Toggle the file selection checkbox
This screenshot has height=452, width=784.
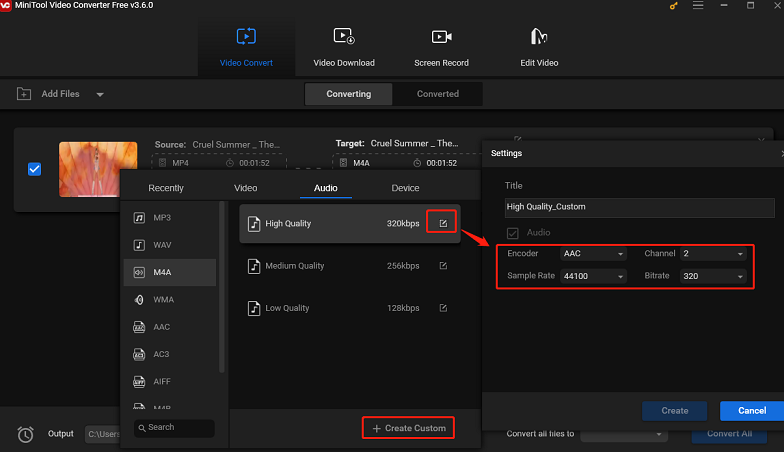[34, 169]
